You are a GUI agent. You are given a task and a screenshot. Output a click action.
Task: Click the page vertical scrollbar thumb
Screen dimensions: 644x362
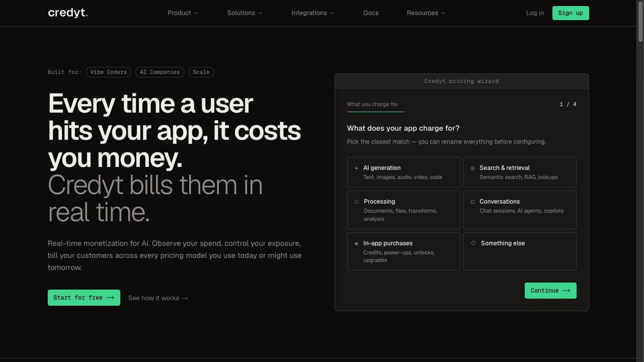coord(640,21)
